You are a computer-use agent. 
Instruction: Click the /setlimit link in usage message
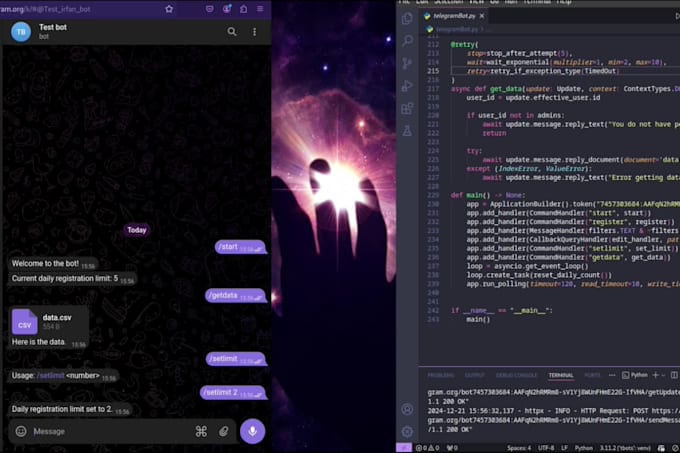click(x=51, y=375)
